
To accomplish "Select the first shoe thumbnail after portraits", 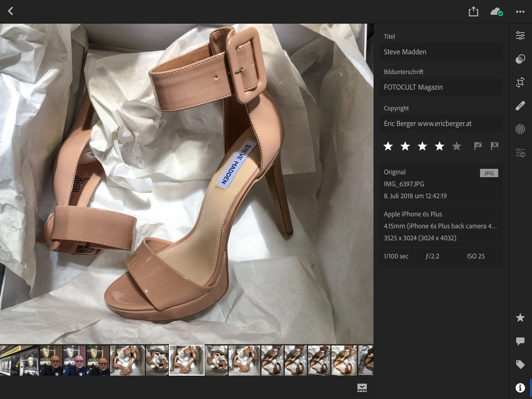I will [x=127, y=360].
